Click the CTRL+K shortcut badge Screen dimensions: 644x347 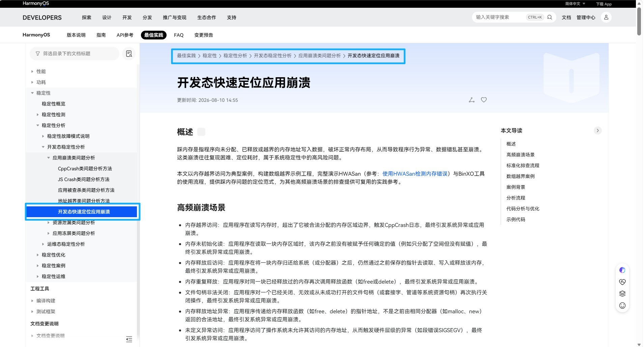point(535,17)
